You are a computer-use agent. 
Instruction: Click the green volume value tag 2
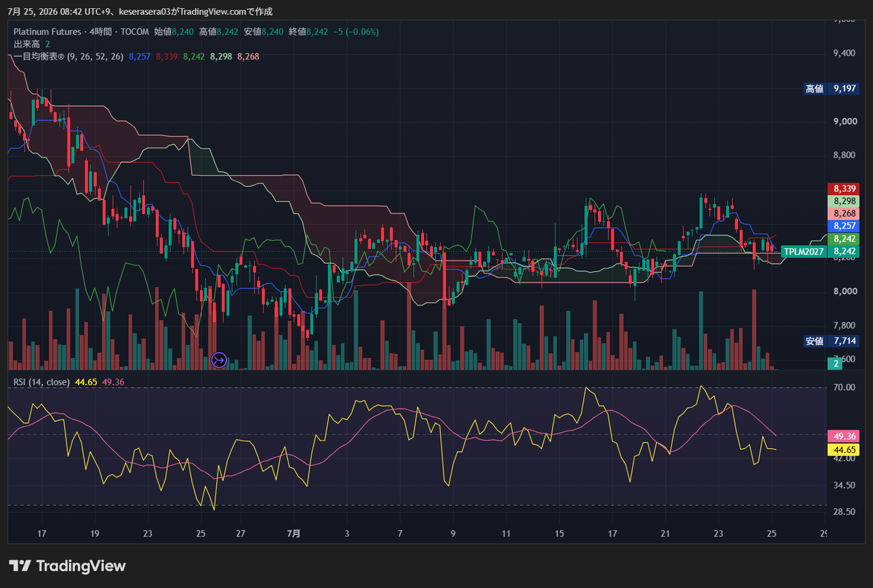click(835, 365)
